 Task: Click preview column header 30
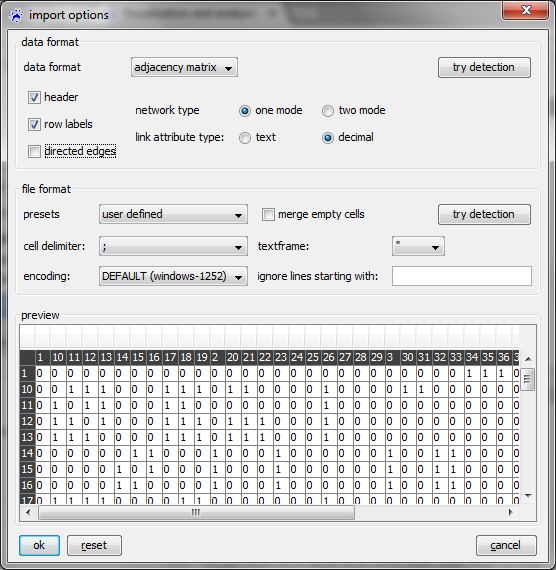(x=408, y=358)
